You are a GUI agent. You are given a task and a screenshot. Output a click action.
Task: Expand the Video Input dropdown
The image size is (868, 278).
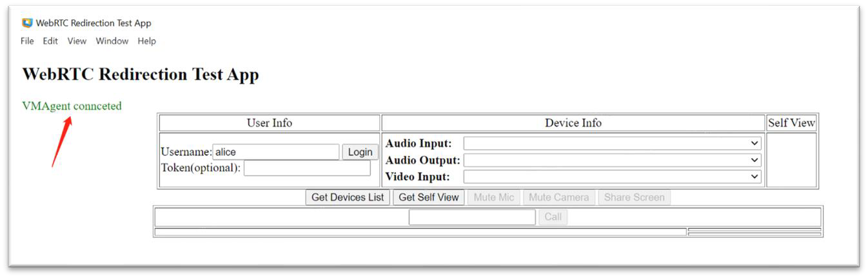pyautogui.click(x=612, y=177)
